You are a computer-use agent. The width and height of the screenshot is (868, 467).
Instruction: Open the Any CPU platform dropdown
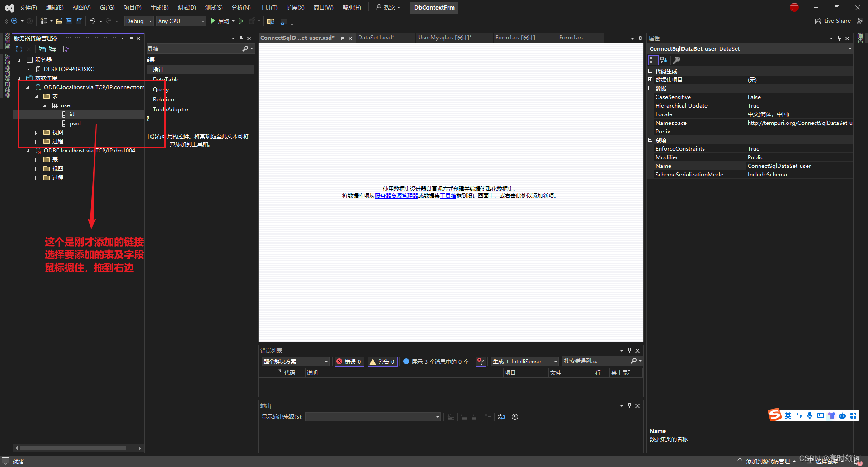203,21
